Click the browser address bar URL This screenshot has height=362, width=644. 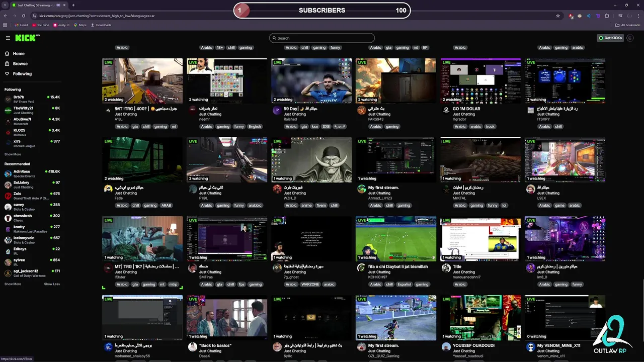coord(97,16)
